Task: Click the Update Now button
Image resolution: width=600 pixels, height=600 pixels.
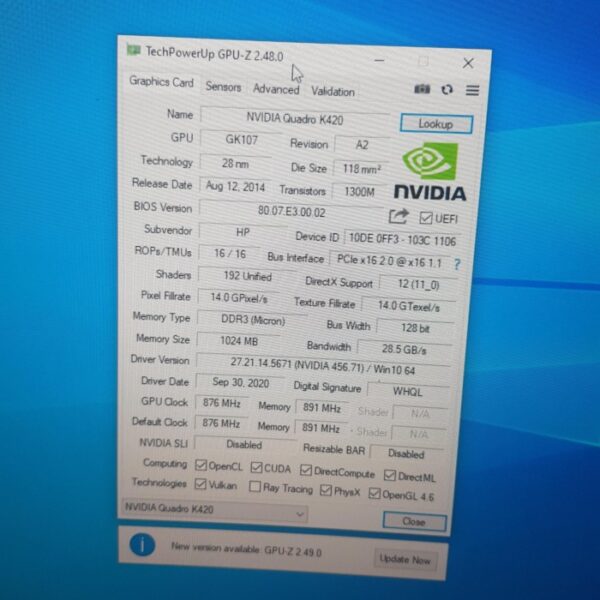Action: (405, 559)
